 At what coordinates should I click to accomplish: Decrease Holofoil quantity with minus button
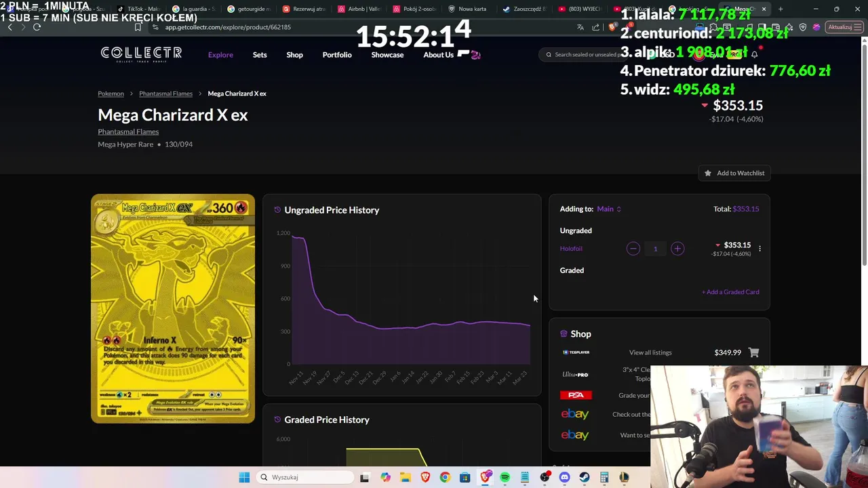click(633, 249)
